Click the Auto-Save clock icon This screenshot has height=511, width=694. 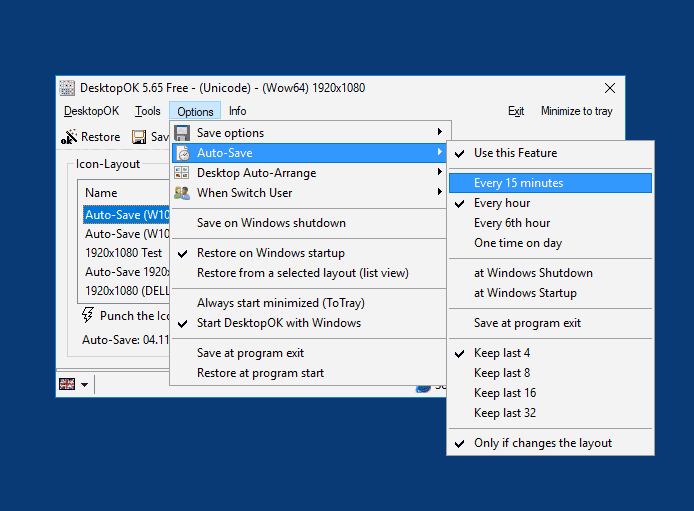click(182, 153)
